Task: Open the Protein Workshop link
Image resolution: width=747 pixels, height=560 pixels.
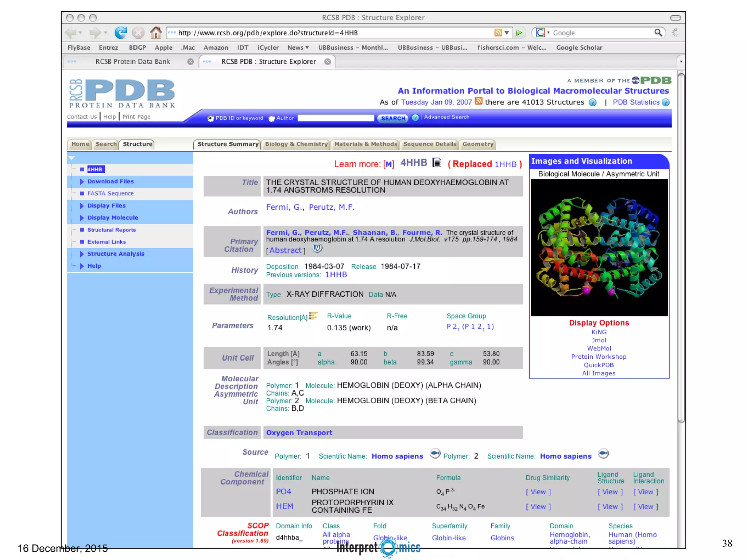Action: pos(599,357)
